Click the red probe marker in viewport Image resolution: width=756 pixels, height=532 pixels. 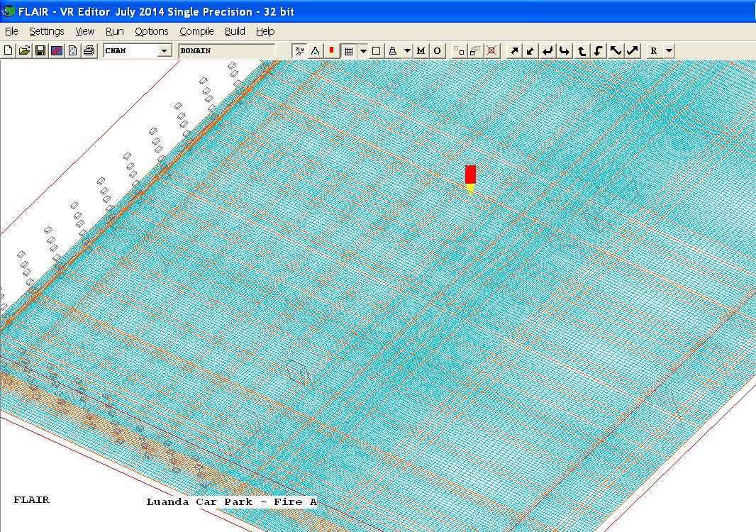[470, 175]
